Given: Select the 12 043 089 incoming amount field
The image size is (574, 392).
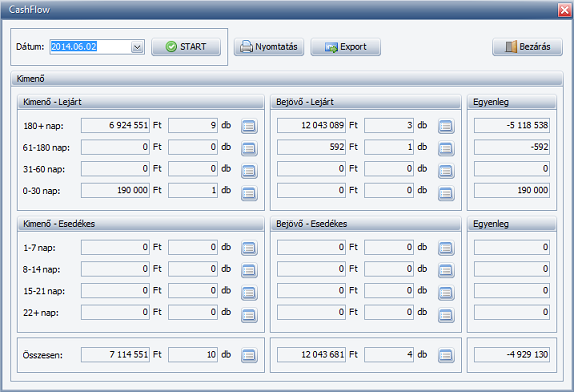Looking at the screenshot, I should click(312, 126).
